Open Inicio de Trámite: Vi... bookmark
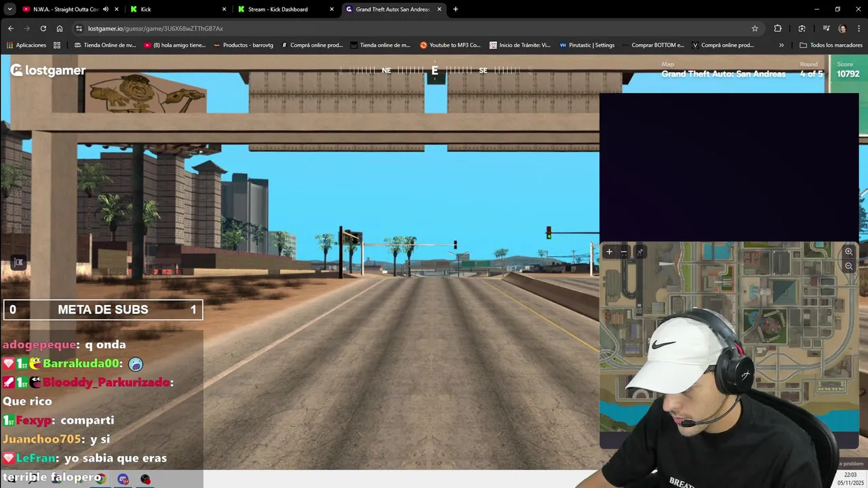The height and width of the screenshot is (488, 868). (x=519, y=45)
